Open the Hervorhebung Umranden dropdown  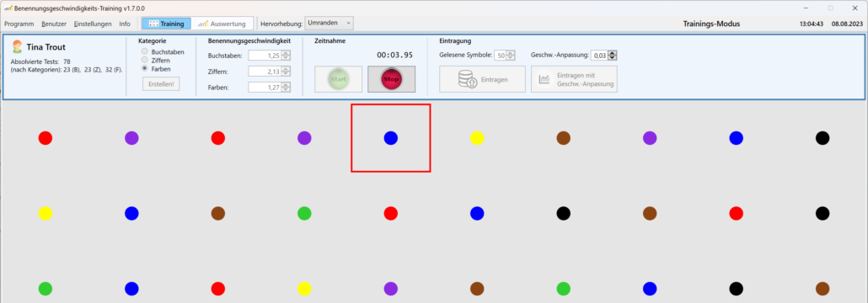click(329, 24)
